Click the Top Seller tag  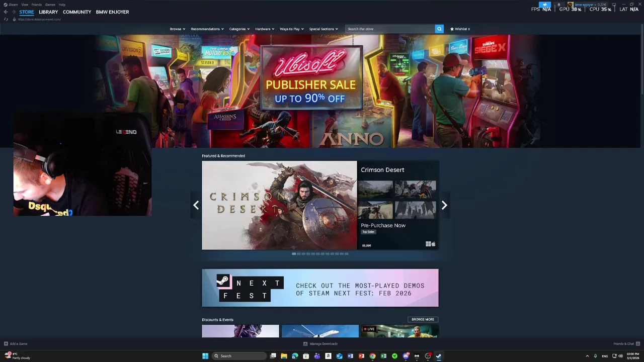pos(368,232)
